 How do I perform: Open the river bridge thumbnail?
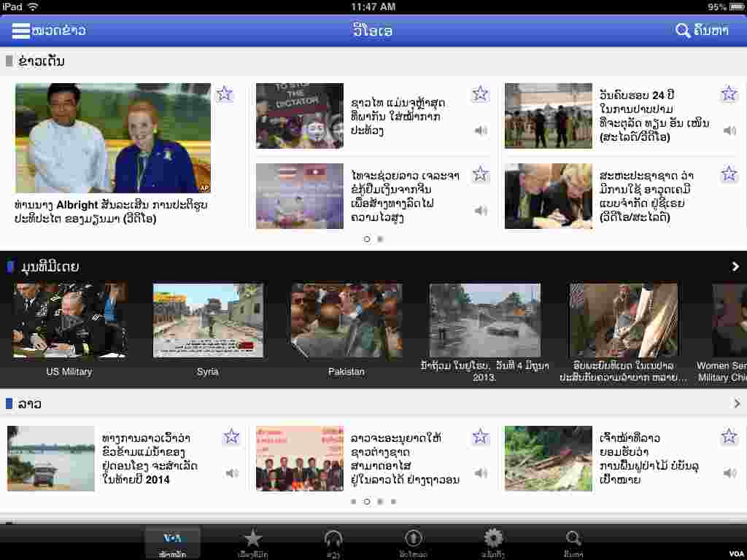pos(51,458)
